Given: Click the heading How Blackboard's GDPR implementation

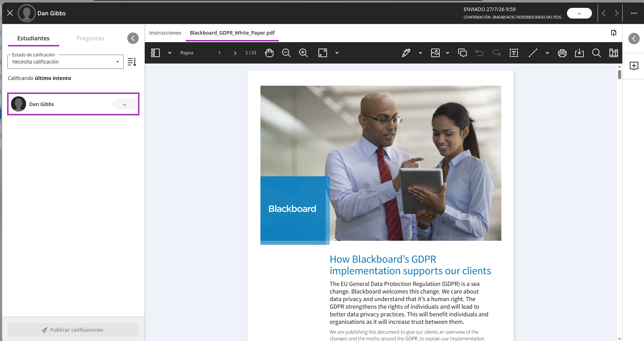Looking at the screenshot, I should tap(410, 265).
